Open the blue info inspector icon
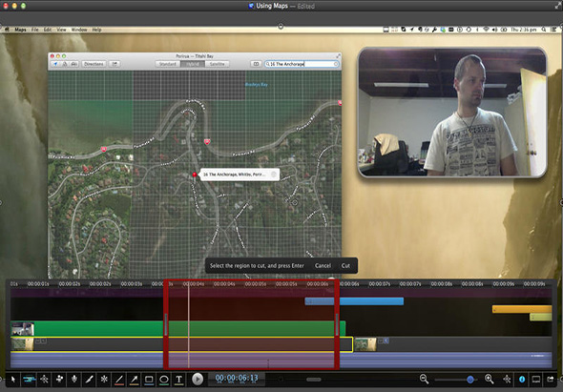 pyautogui.click(x=522, y=379)
